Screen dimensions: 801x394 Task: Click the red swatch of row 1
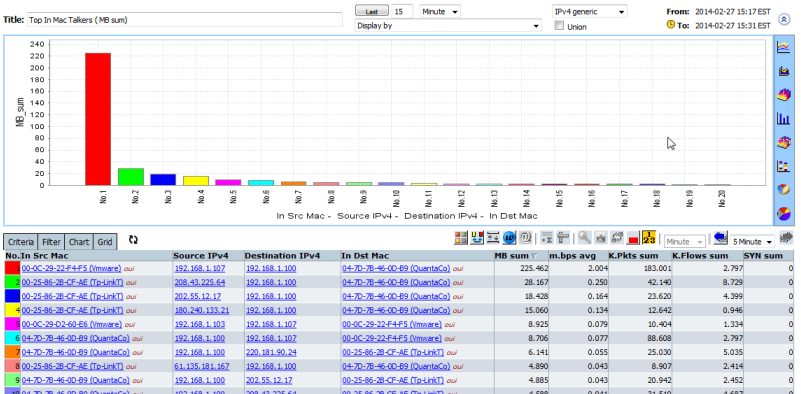tap(12, 268)
